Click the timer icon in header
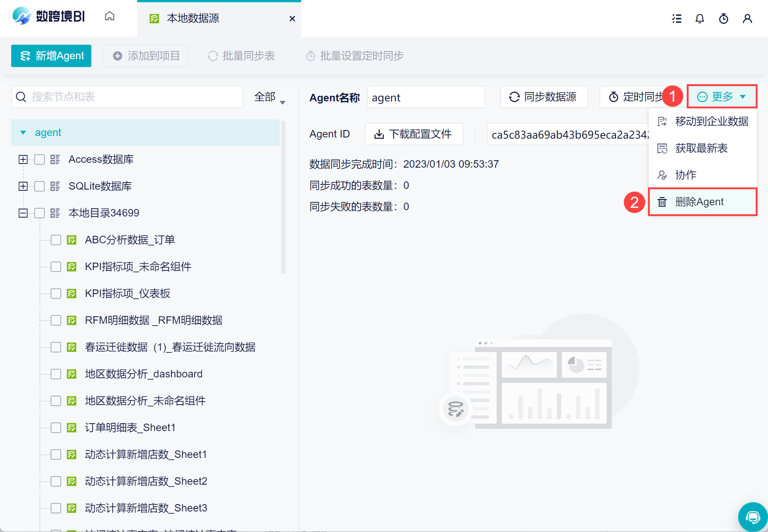768x532 pixels. click(x=723, y=19)
